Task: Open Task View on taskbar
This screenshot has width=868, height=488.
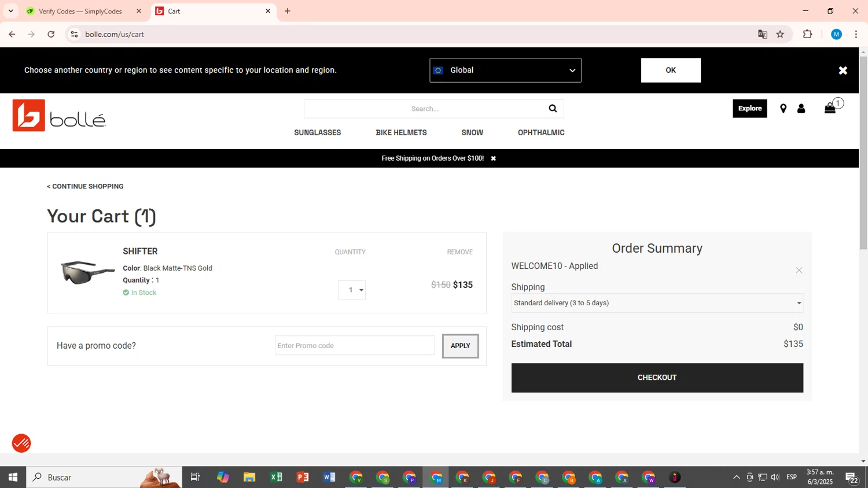Action: (195, 477)
